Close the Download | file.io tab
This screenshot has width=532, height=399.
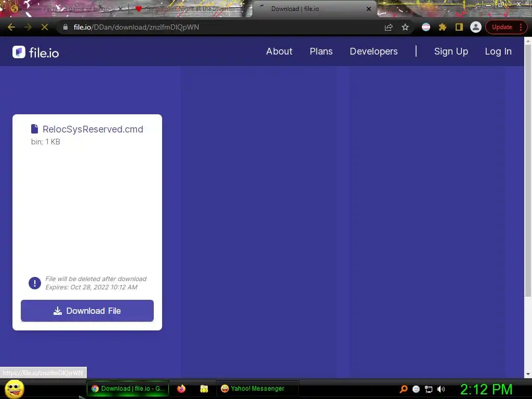[x=369, y=9]
